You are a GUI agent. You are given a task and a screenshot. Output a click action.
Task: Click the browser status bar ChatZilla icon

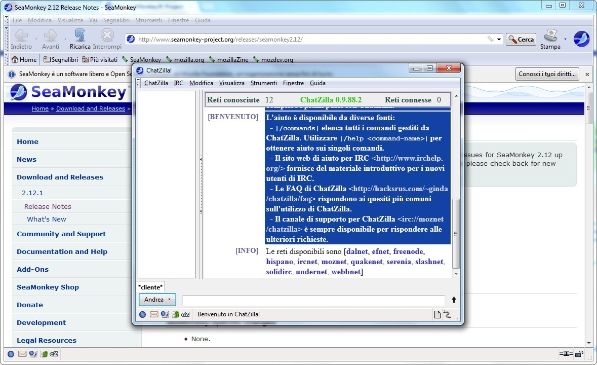coord(54,354)
